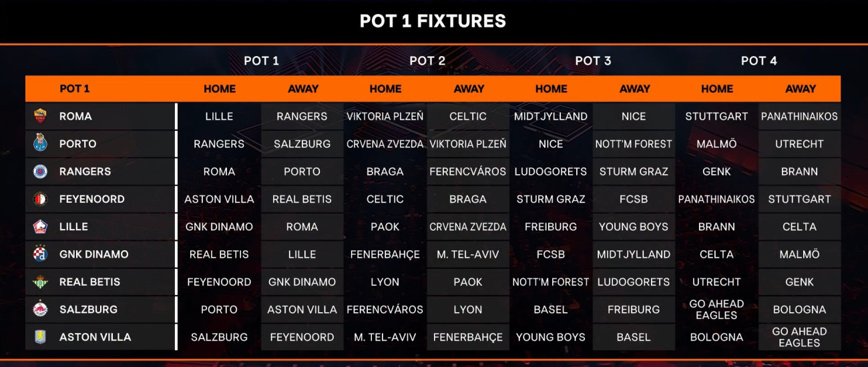Click the POT 1 FIXTURES title
868x367 pixels.
[433, 21]
